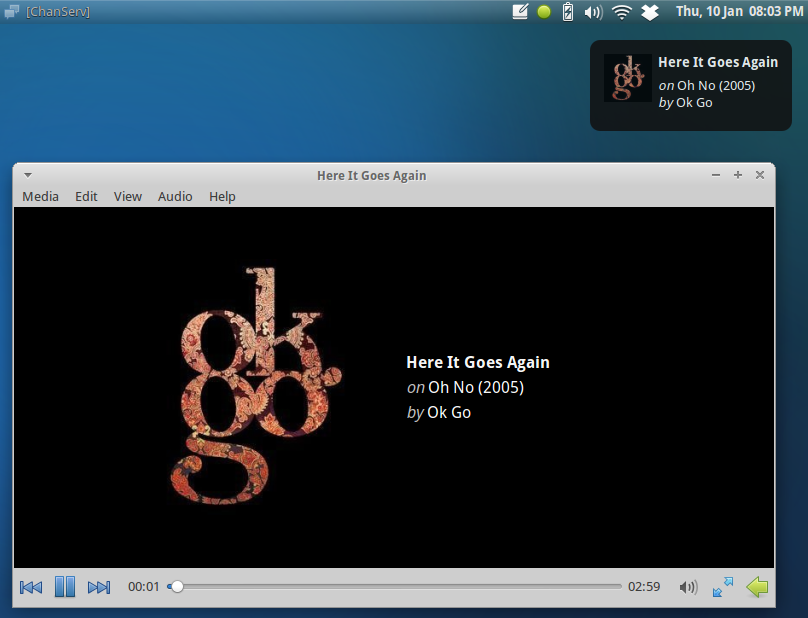The height and width of the screenshot is (618, 808).
Task: Toggle fullscreen playback mode
Action: (x=722, y=587)
